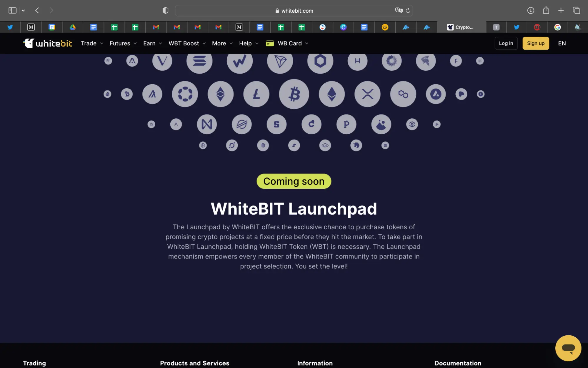The width and height of the screenshot is (588, 368).
Task: Expand the Futures menu
Action: coord(123,43)
